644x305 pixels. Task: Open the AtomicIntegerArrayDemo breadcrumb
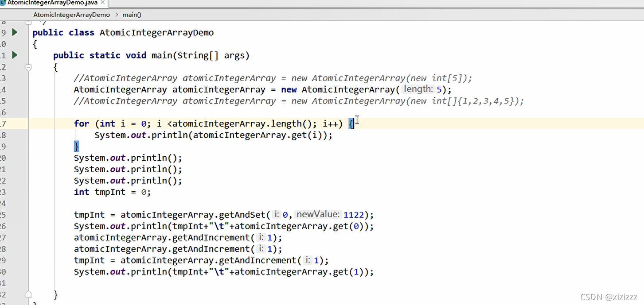tap(71, 15)
